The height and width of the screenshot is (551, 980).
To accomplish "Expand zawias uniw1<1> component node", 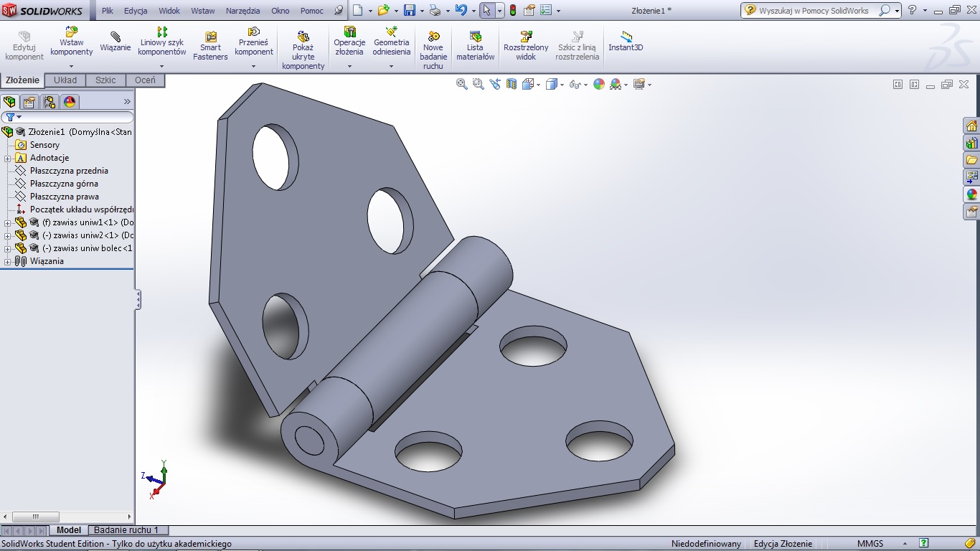I will pyautogui.click(x=7, y=222).
